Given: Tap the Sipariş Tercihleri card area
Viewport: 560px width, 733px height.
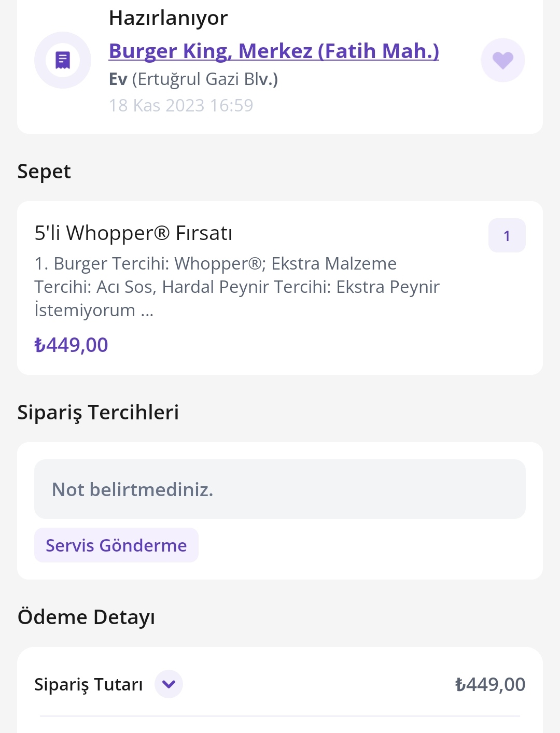Looking at the screenshot, I should tap(280, 511).
